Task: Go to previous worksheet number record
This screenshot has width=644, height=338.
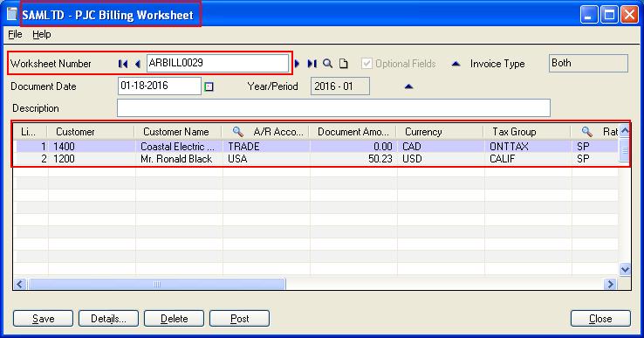Action: (x=138, y=64)
